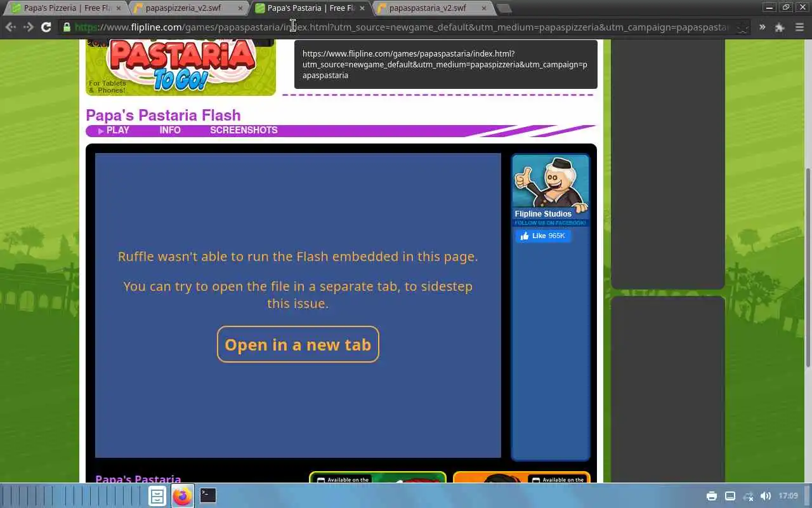Click the Facebook Like button
The width and height of the screenshot is (812, 508).
pyautogui.click(x=543, y=236)
